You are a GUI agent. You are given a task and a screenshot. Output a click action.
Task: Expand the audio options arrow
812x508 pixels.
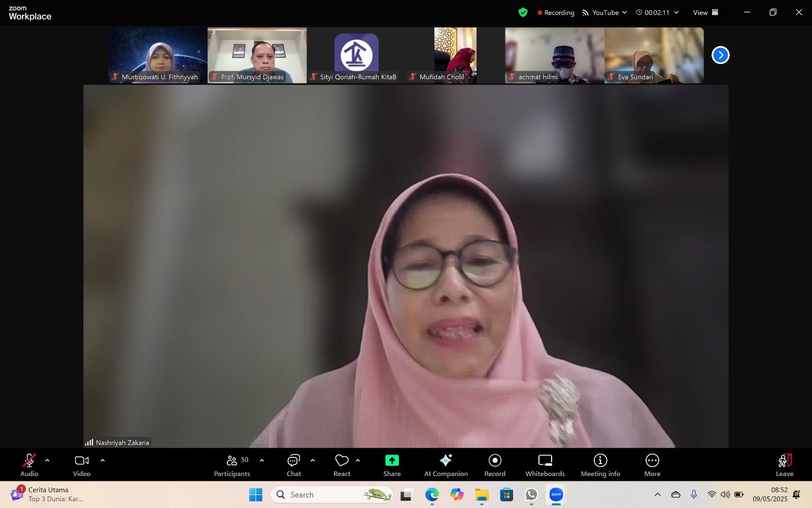(x=47, y=460)
